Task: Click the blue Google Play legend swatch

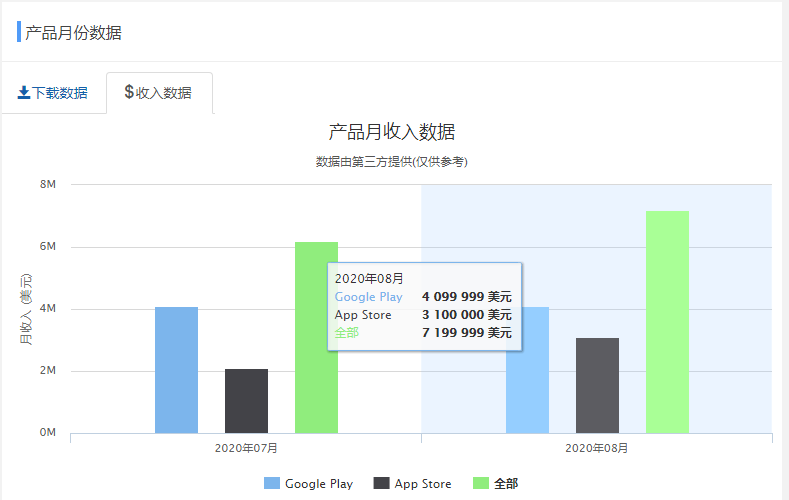Action: (x=272, y=484)
